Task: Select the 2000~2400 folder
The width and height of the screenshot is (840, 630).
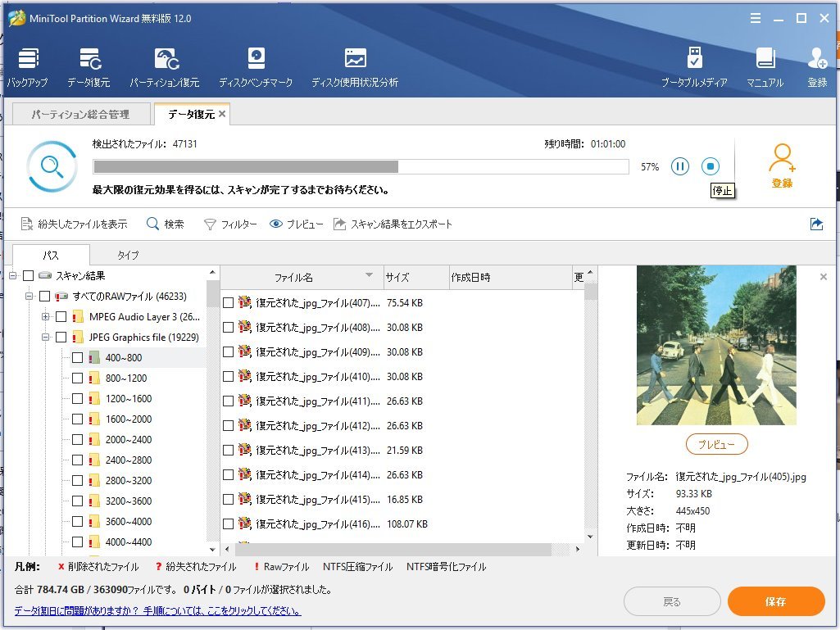Action: (x=129, y=439)
